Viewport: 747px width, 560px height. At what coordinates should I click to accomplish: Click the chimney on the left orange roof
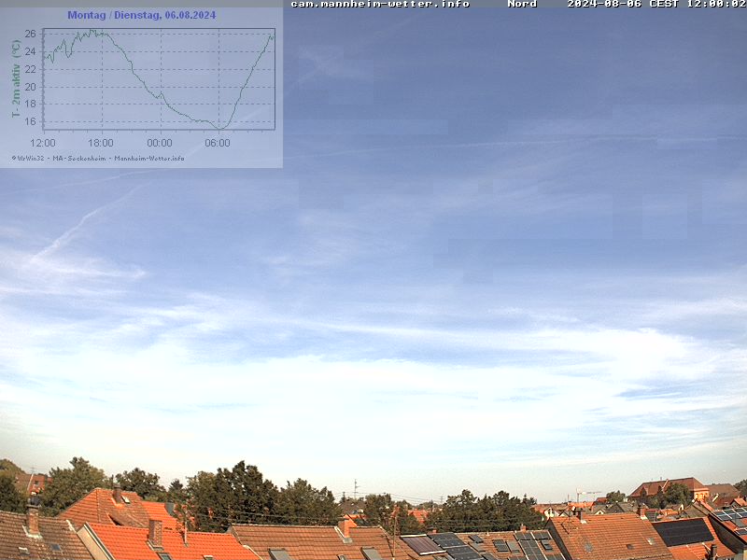pyautogui.click(x=155, y=532)
